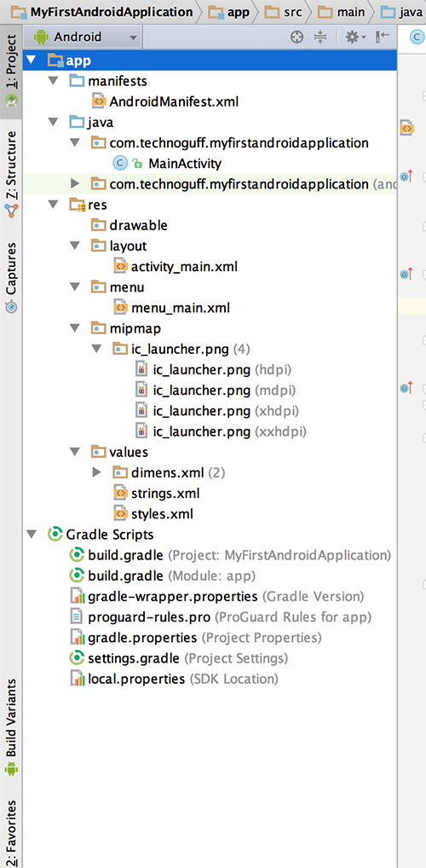Click the AndroidManifest.xml file icon
Viewport: 426px width, 868px height.
pyautogui.click(x=98, y=101)
